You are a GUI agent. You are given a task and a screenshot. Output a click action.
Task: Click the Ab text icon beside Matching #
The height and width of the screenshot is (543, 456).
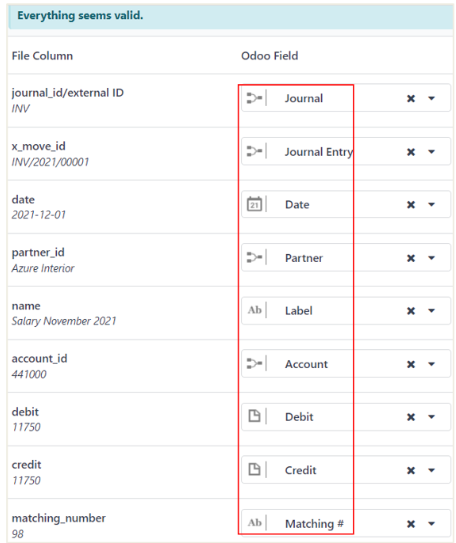click(254, 523)
